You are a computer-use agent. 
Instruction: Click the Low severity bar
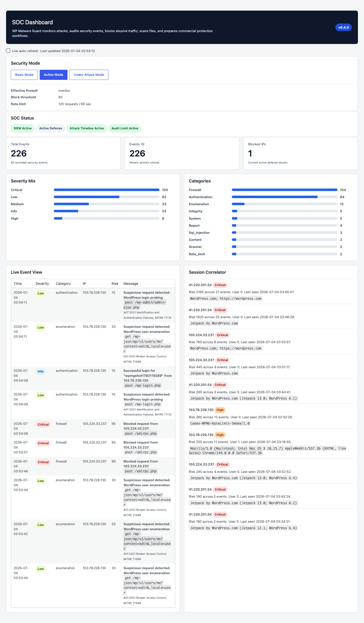[107, 197]
